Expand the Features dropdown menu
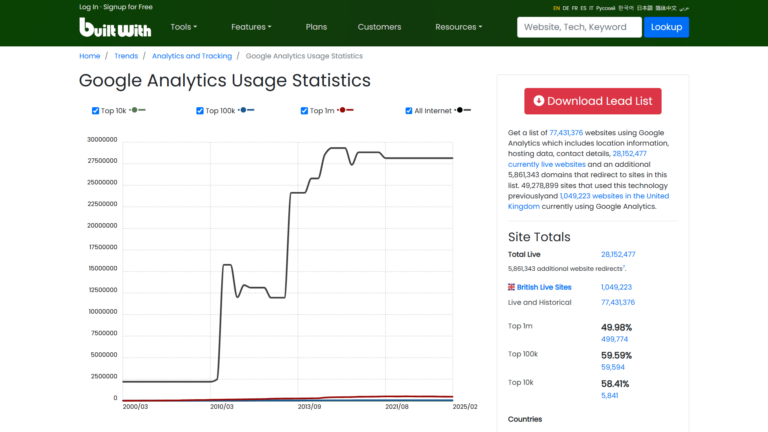This screenshot has width=768, height=432. 251,27
